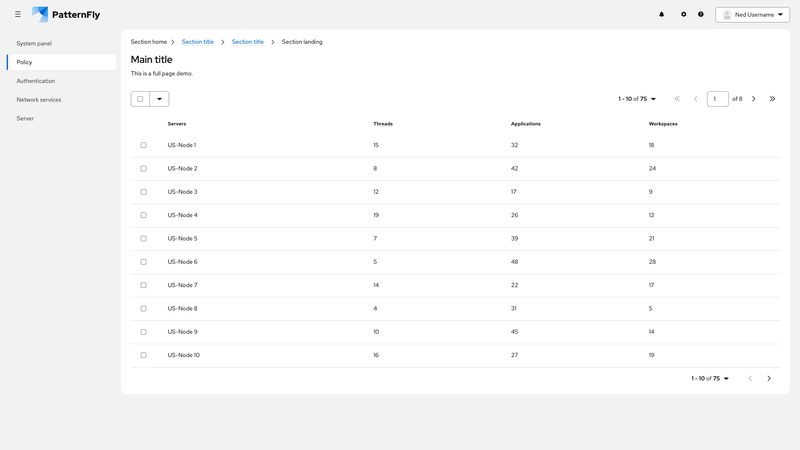This screenshot has width=800, height=450.
Task: Open the help question mark icon
Action: point(701,14)
